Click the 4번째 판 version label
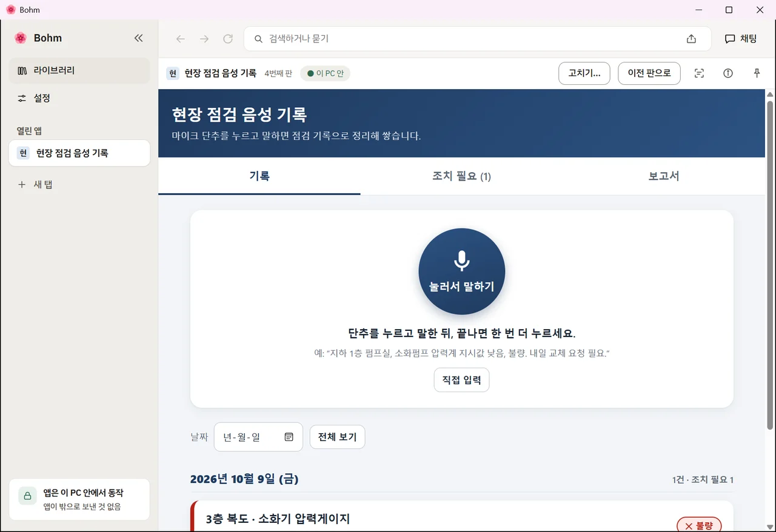This screenshot has width=776, height=532. pos(278,73)
